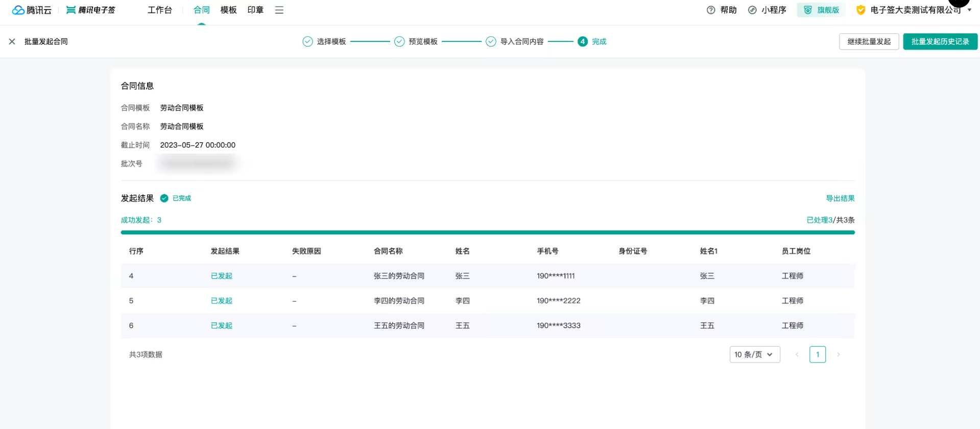Click the 预览模板 step check icon

(x=399, y=41)
